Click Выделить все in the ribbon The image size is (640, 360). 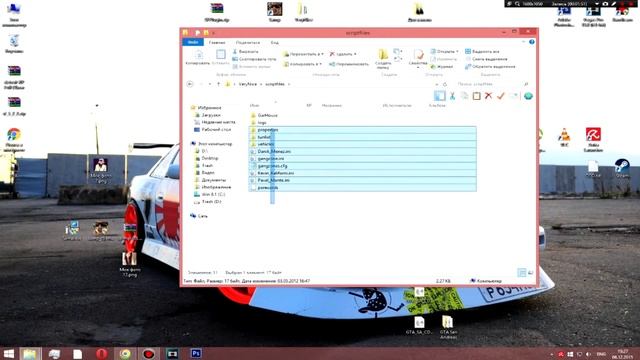[x=482, y=52]
